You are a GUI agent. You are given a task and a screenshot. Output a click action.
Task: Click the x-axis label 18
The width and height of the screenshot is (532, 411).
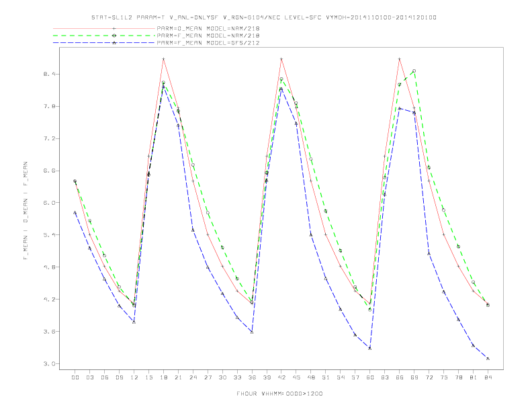163,377
